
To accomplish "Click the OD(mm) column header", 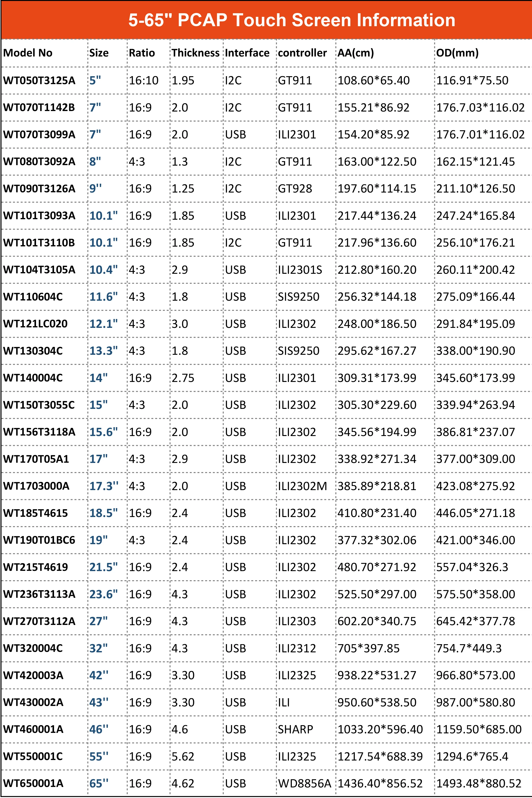I will click(457, 53).
